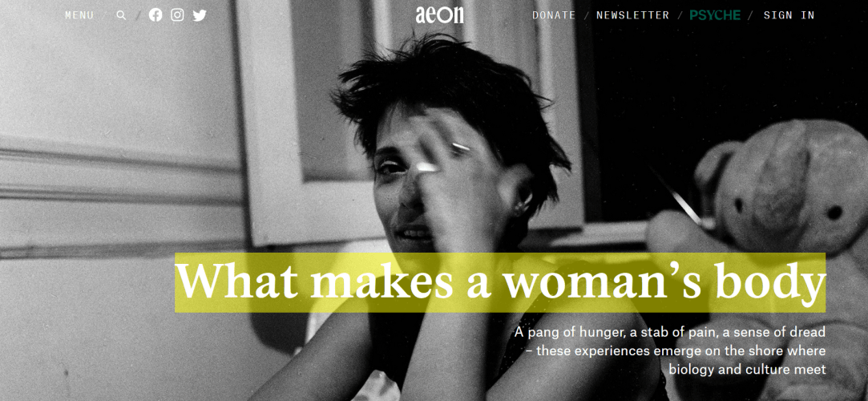868x401 pixels.
Task: Open Aeon's Twitter bird icon
Action: click(x=200, y=15)
